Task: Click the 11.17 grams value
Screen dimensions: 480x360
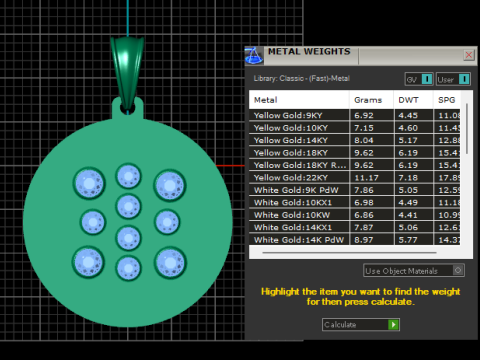Action: pos(366,178)
